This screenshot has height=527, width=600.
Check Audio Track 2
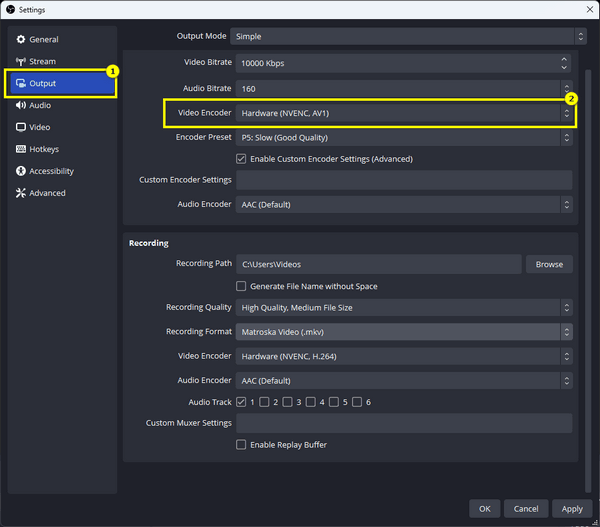(264, 402)
